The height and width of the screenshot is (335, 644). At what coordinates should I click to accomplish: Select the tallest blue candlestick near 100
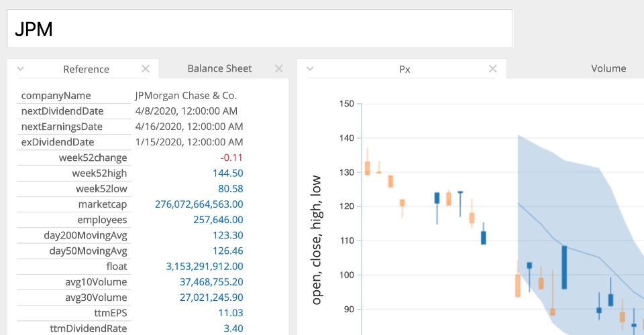(x=564, y=267)
